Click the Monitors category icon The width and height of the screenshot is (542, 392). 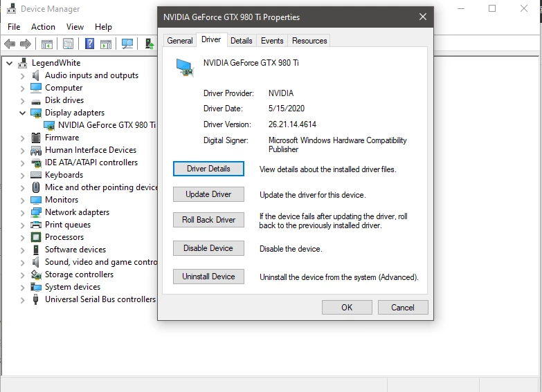tap(36, 200)
